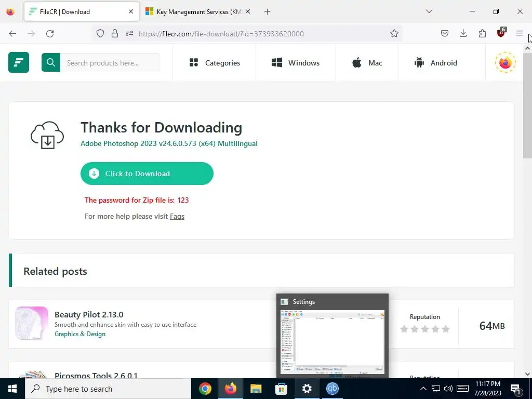532x399 pixels.
Task: Click the Firefox profile avatar icon
Action: [505, 63]
